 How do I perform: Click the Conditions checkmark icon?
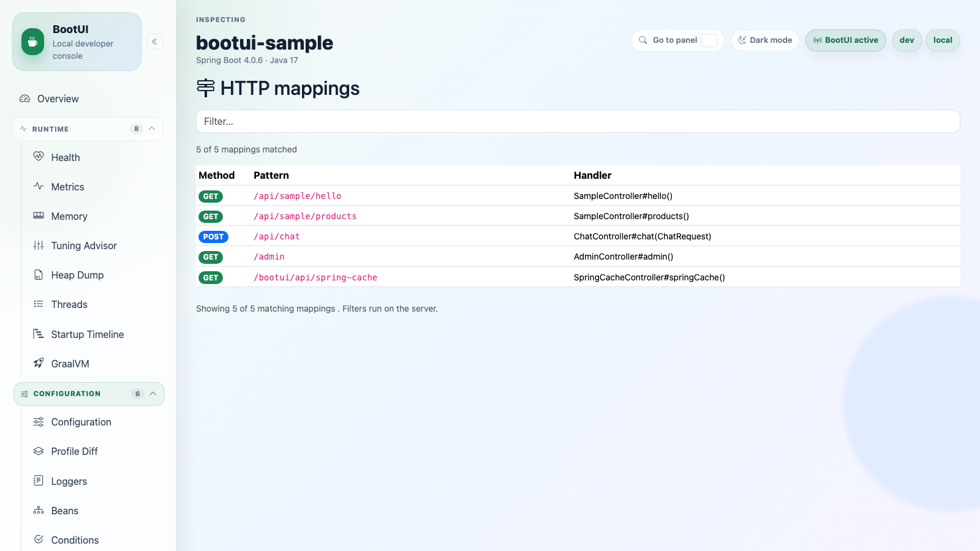[x=39, y=539]
